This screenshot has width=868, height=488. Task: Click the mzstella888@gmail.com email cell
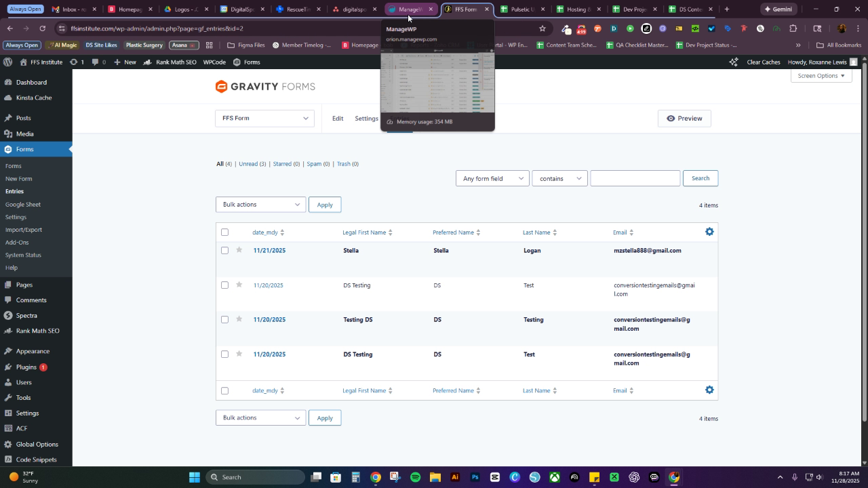click(x=648, y=250)
